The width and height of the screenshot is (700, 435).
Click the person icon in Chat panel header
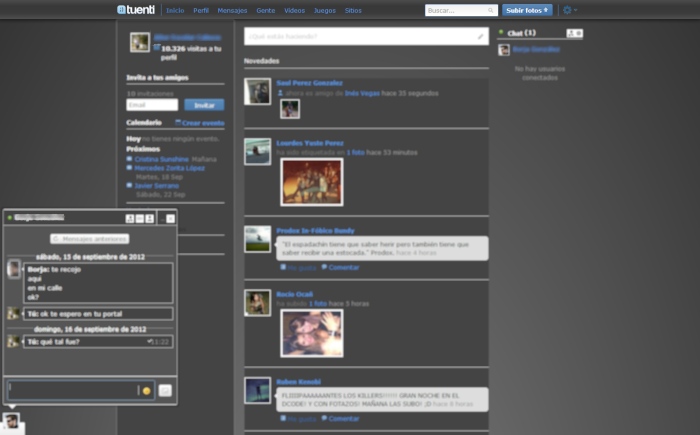(571, 33)
